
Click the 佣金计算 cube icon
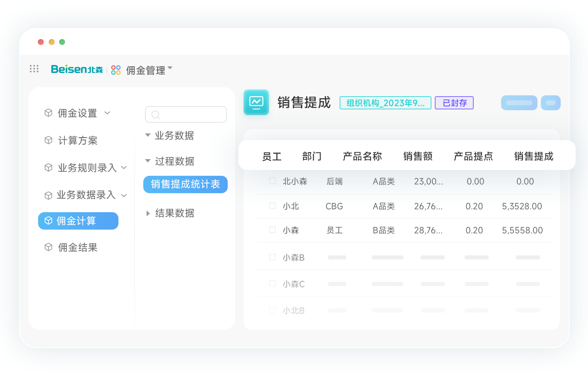tap(49, 221)
